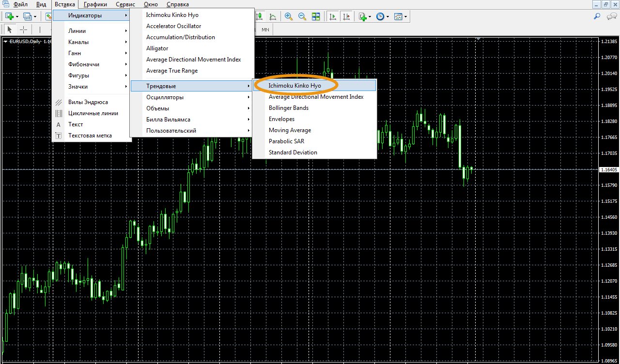Toggle the Chart Shift button
This screenshot has height=364, width=620.
[x=346, y=16]
